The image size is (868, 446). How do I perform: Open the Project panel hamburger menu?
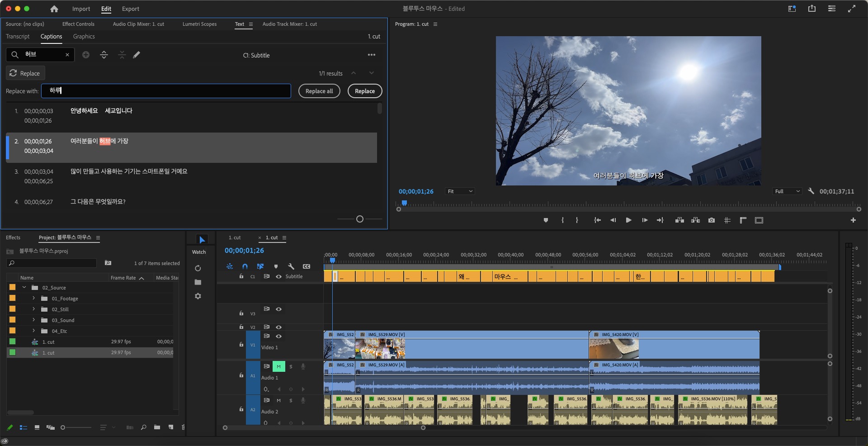[x=98, y=237]
